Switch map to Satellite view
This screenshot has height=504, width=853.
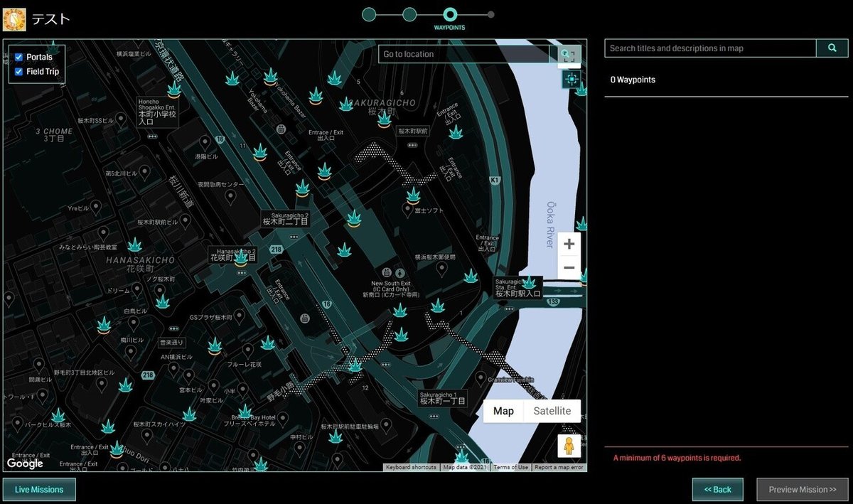(x=552, y=411)
